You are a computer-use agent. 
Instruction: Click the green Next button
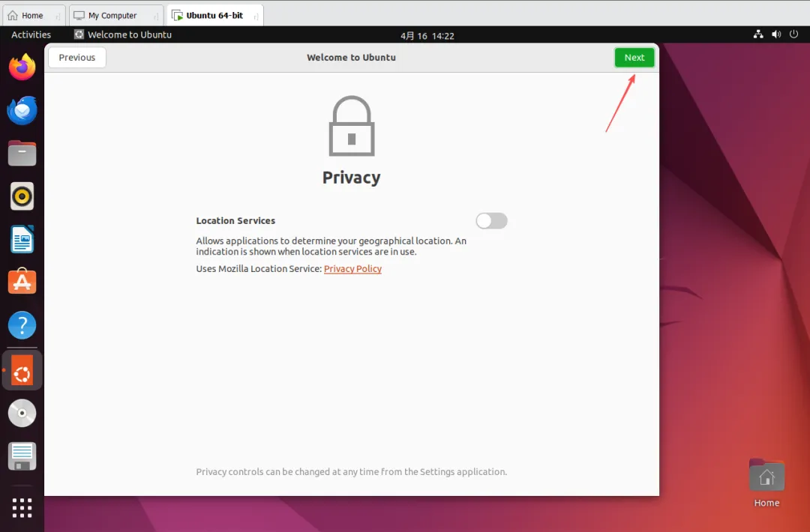(634, 58)
